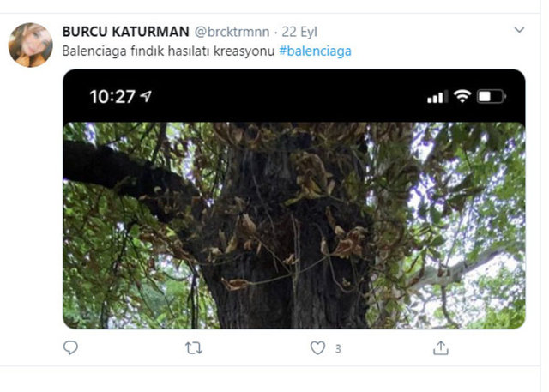
Task: Click the BURCU KATURMAN display name
Action: [x=125, y=32]
